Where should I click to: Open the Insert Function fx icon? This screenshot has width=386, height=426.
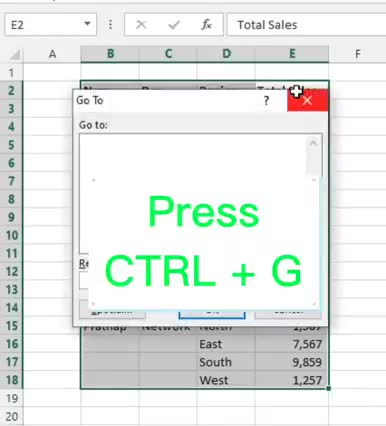[206, 25]
